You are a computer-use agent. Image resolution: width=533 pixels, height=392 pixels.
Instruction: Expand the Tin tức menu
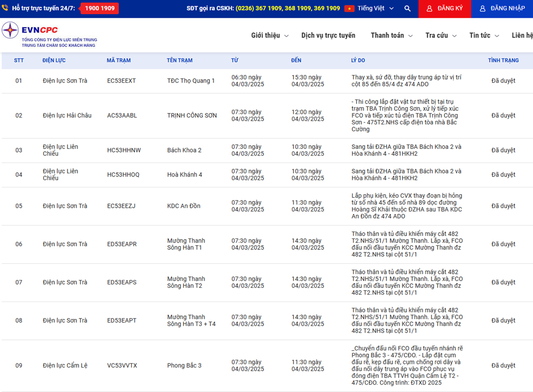click(x=484, y=35)
